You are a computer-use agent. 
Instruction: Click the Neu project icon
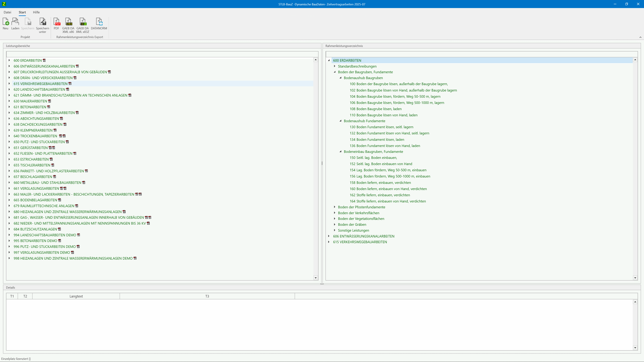coord(6,22)
